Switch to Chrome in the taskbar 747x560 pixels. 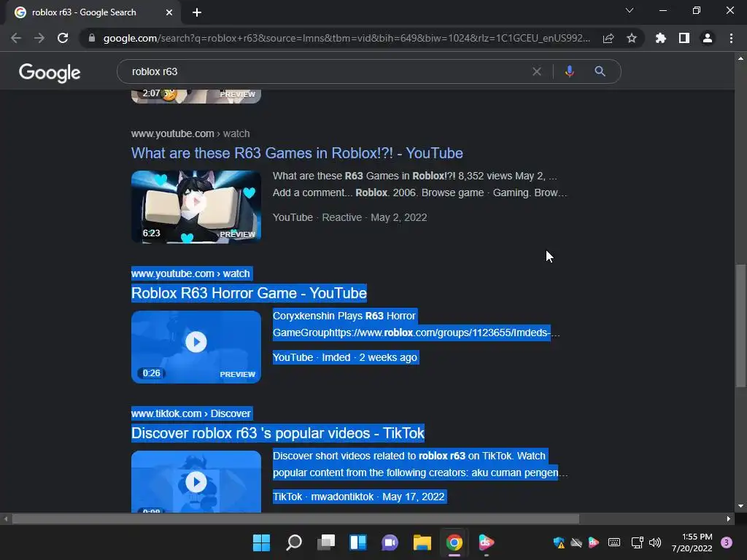(454, 542)
